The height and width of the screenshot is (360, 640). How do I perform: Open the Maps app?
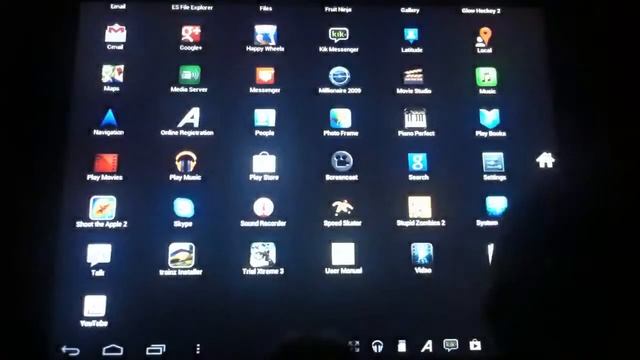(112, 74)
